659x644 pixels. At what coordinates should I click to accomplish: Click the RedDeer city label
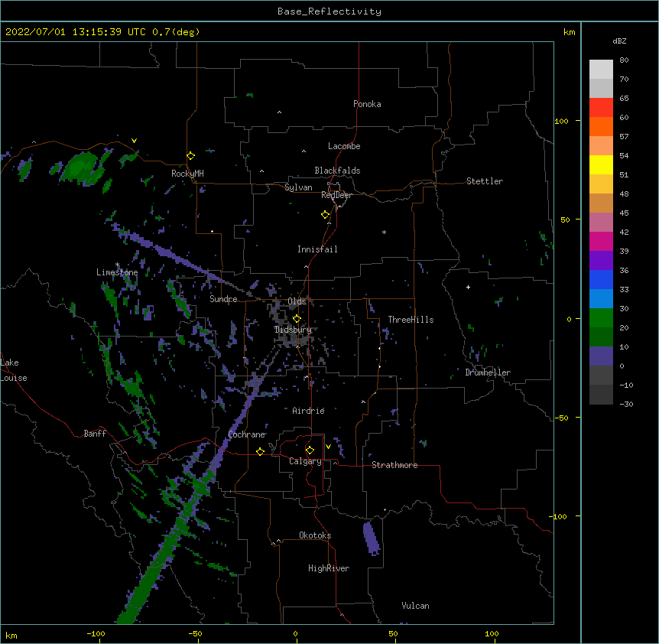pyautogui.click(x=336, y=195)
